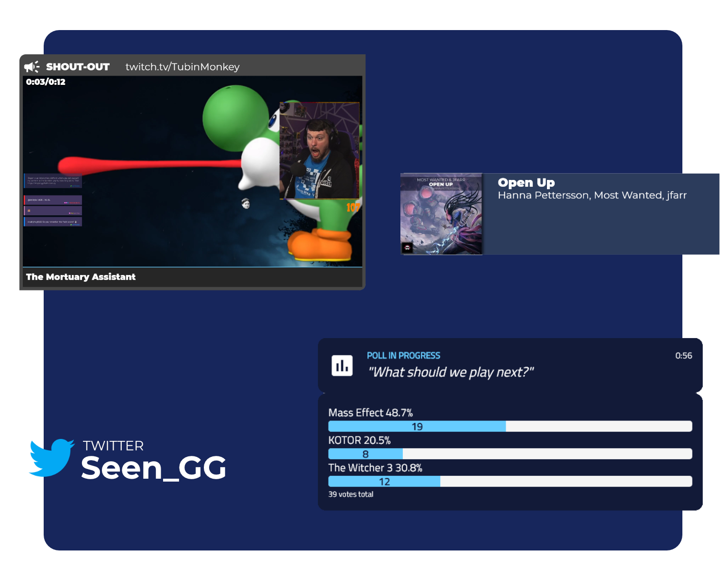
Task: Click the 39 votes total text
Action: pos(351,494)
